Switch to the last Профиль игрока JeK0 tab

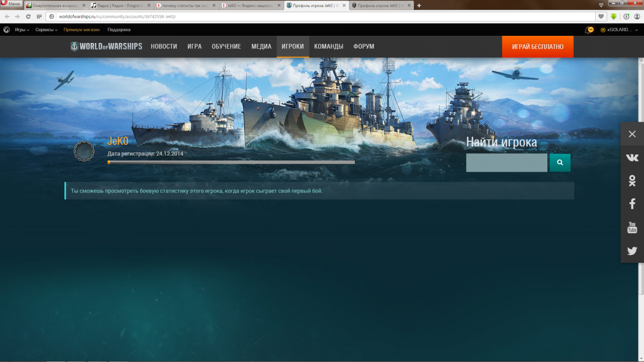(381, 5)
